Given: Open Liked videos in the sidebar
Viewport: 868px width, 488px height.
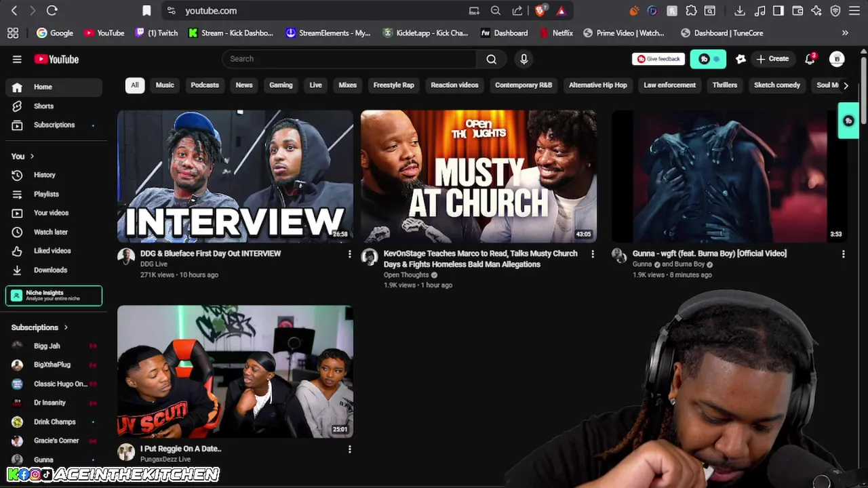Looking at the screenshot, I should click(54, 251).
